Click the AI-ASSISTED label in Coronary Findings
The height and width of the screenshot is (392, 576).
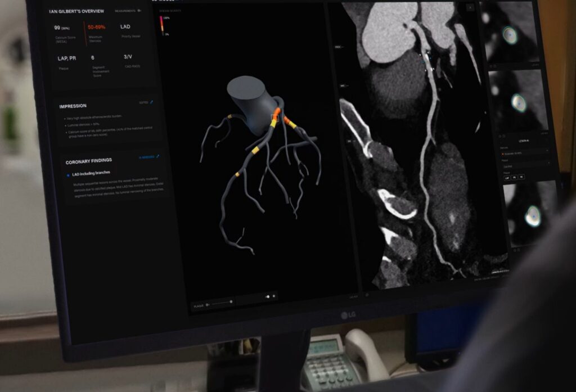point(147,157)
